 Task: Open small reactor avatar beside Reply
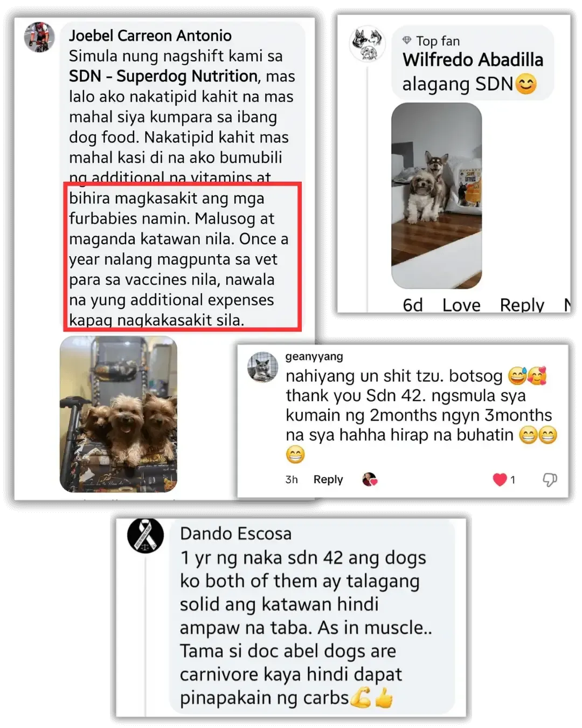(370, 479)
